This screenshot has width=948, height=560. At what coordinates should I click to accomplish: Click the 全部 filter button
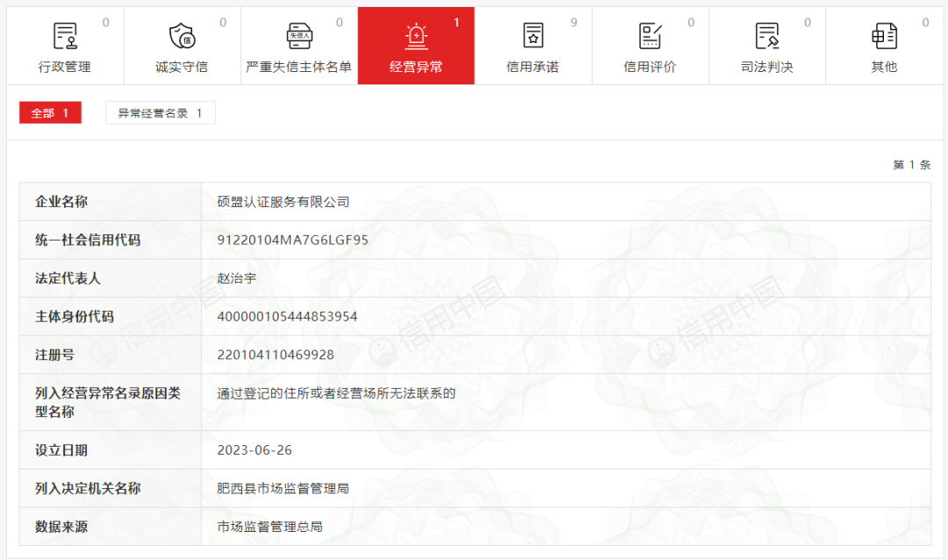(50, 112)
